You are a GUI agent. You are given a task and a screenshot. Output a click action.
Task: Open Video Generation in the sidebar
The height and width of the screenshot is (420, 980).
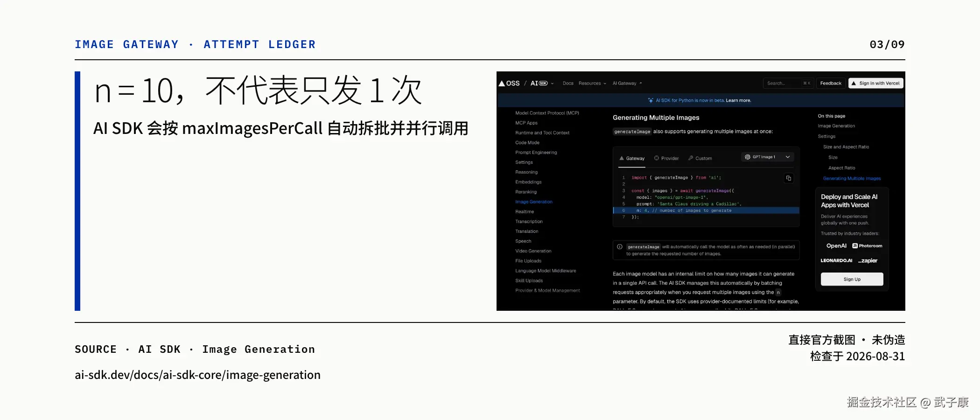[x=533, y=251]
